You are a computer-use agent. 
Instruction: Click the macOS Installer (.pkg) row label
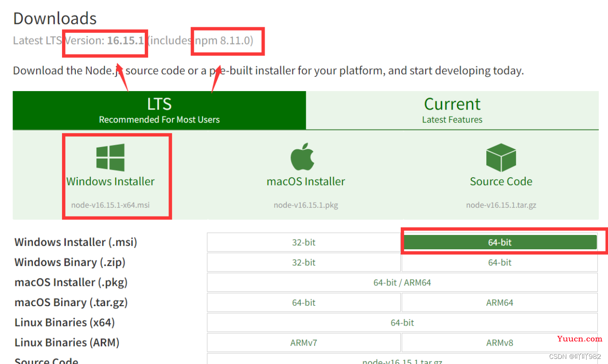coord(71,282)
